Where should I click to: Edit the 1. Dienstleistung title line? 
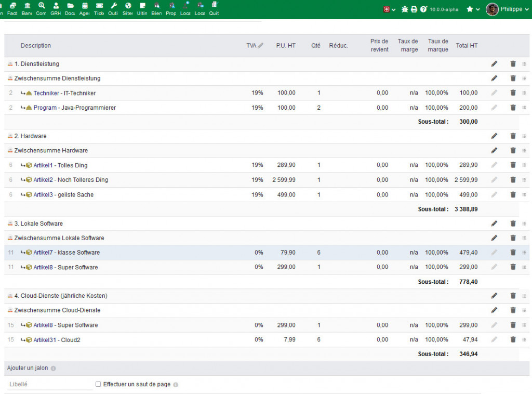click(x=494, y=64)
